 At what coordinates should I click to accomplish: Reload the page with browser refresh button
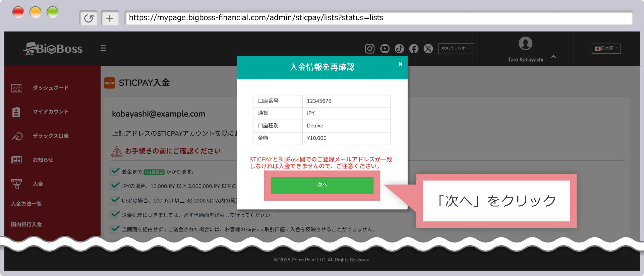(89, 18)
